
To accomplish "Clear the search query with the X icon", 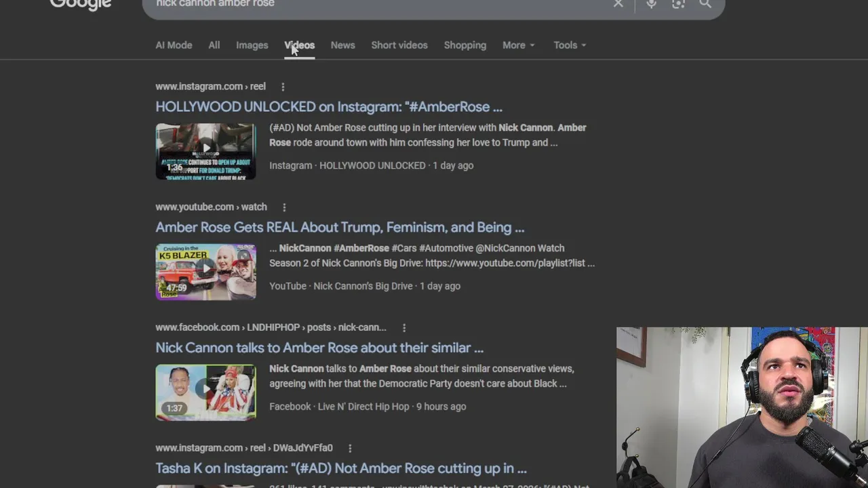I will pos(618,3).
